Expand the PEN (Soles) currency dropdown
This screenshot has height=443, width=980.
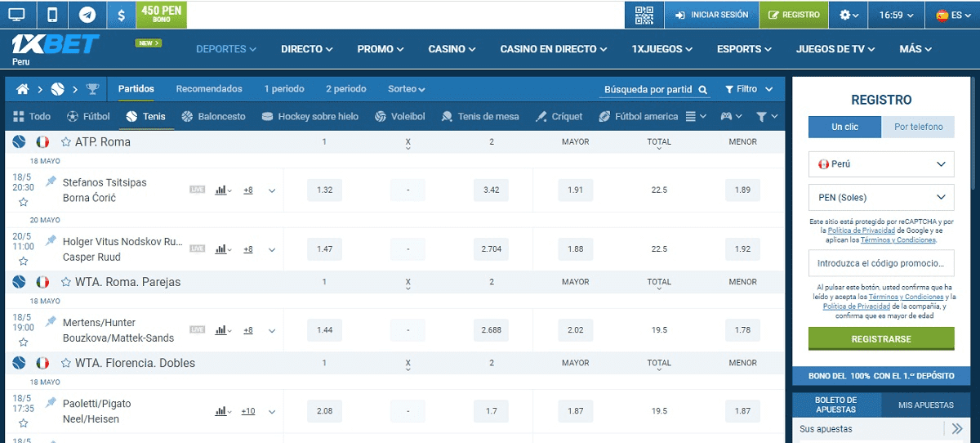click(x=881, y=197)
